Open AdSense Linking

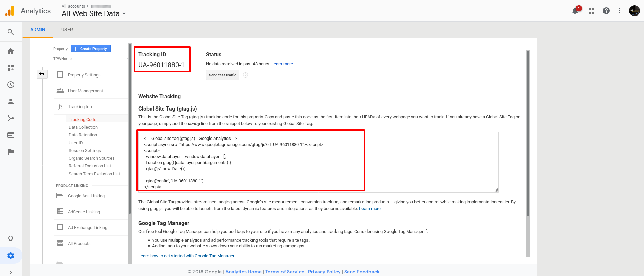tap(84, 212)
